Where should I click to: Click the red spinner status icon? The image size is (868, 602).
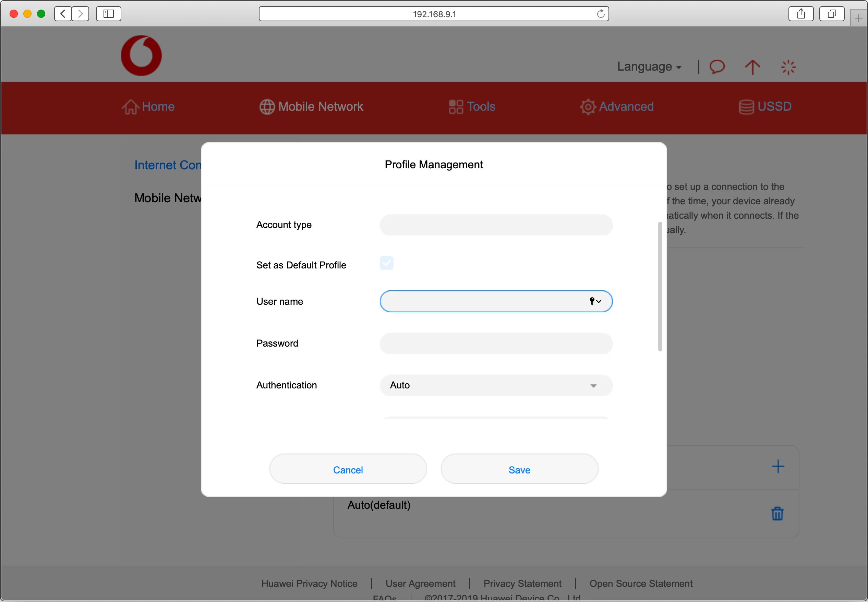[x=788, y=67]
